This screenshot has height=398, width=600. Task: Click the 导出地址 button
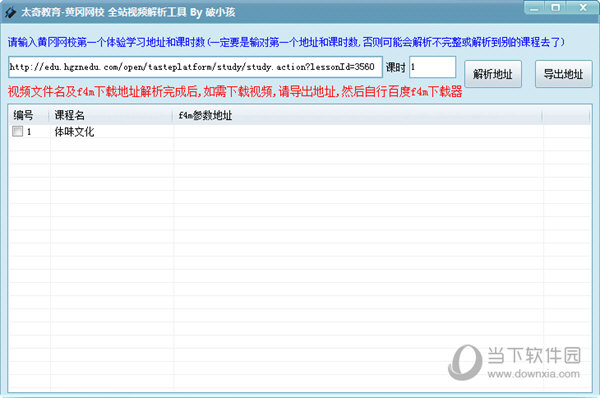pyautogui.click(x=564, y=74)
